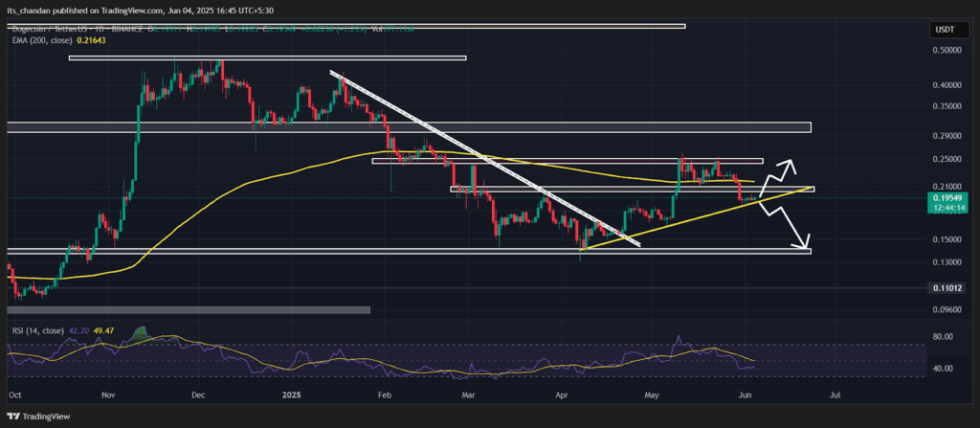Click the 0.15000 price axis label
Image resolution: width=980 pixels, height=428 pixels.
[947, 239]
